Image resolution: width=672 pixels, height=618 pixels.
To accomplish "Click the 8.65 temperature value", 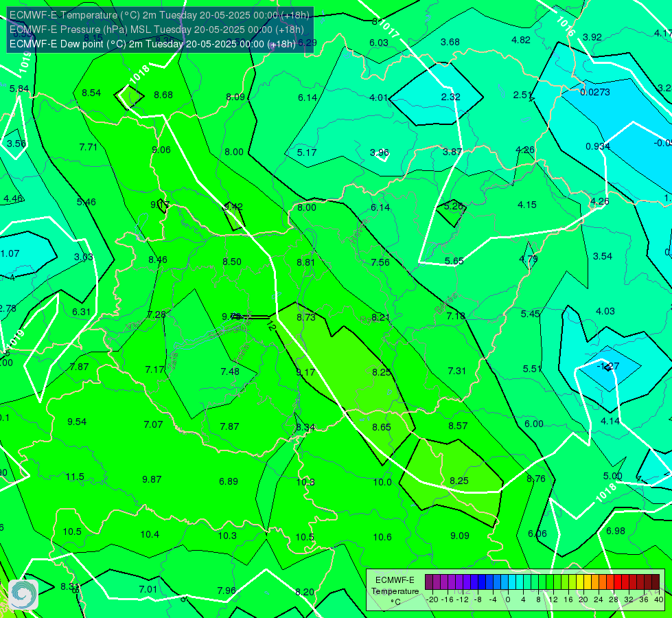I will pyautogui.click(x=382, y=426).
